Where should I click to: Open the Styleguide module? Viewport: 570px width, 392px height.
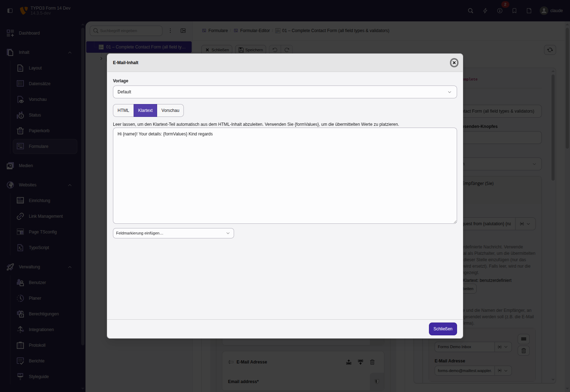point(45,377)
